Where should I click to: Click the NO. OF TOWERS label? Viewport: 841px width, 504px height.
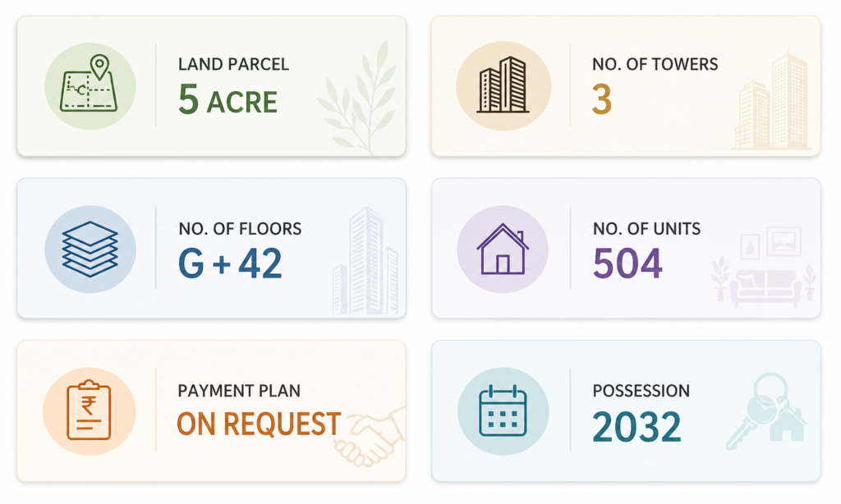pos(655,64)
